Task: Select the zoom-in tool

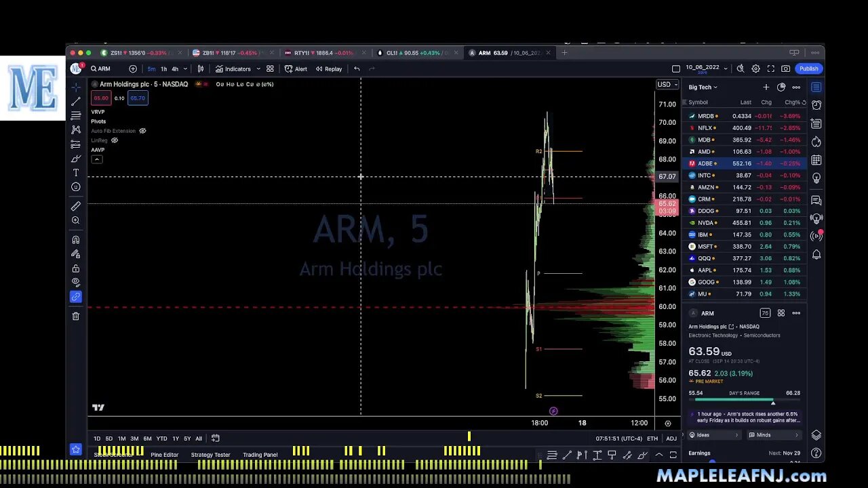Action: coord(76,220)
